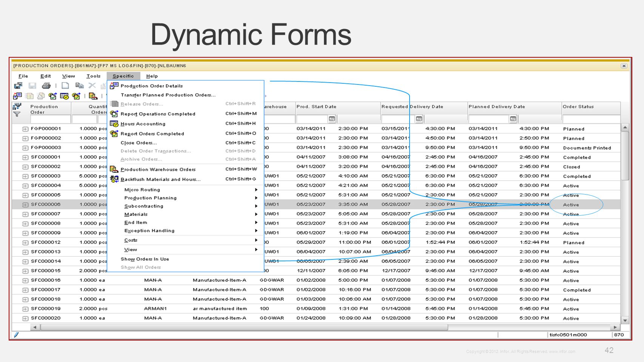Click the Production Order filter field
The image size is (644, 362).
50,119
